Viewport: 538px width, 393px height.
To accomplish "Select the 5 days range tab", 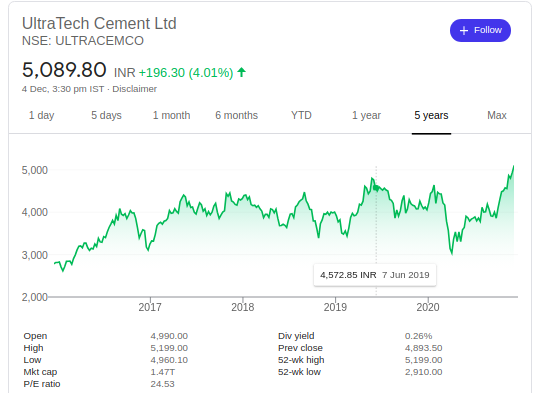I will pos(106,115).
